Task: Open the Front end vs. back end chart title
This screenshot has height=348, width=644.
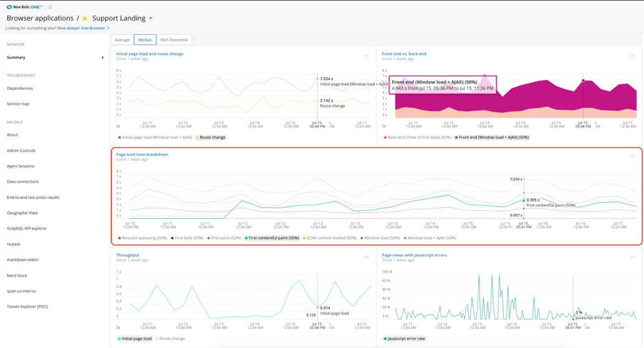Action: coord(404,54)
